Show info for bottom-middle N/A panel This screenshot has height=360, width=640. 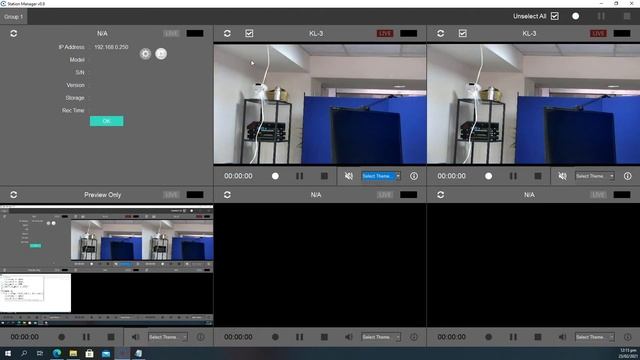414,337
